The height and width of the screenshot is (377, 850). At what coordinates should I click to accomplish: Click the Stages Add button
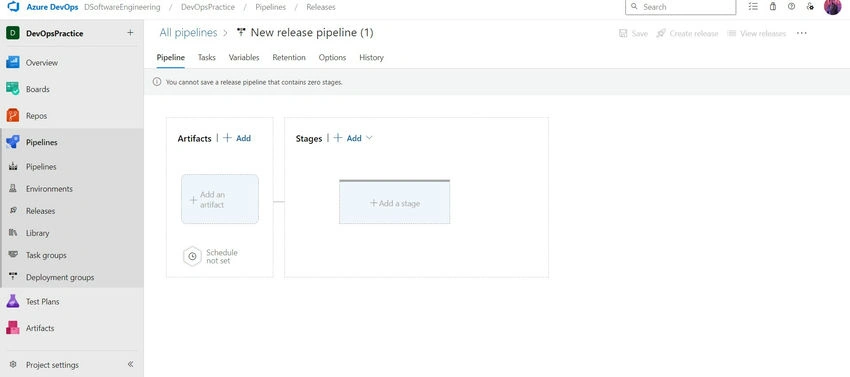click(347, 138)
